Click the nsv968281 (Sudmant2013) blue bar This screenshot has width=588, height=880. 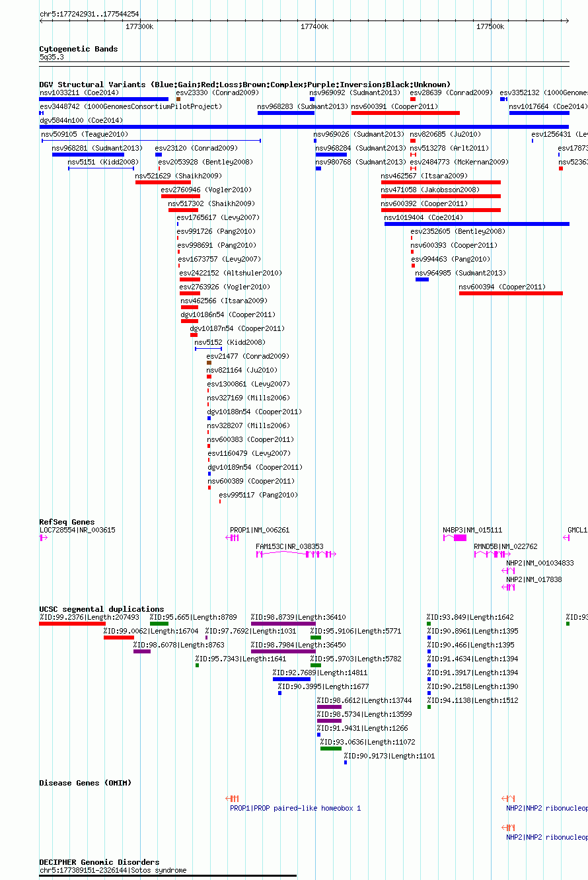click(88, 155)
